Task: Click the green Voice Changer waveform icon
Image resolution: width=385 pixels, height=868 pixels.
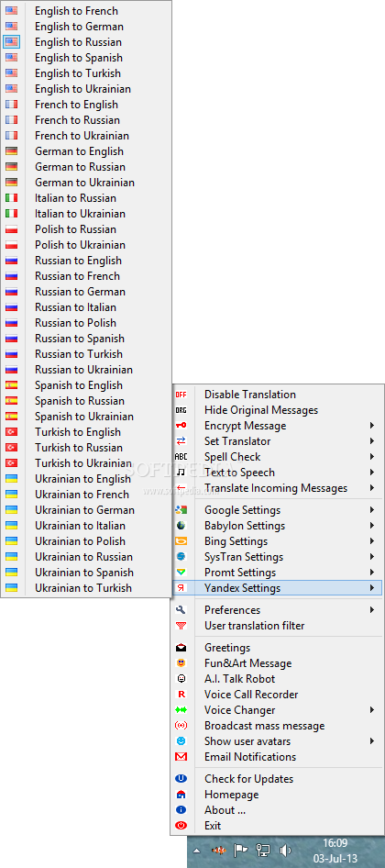Action: (181, 710)
